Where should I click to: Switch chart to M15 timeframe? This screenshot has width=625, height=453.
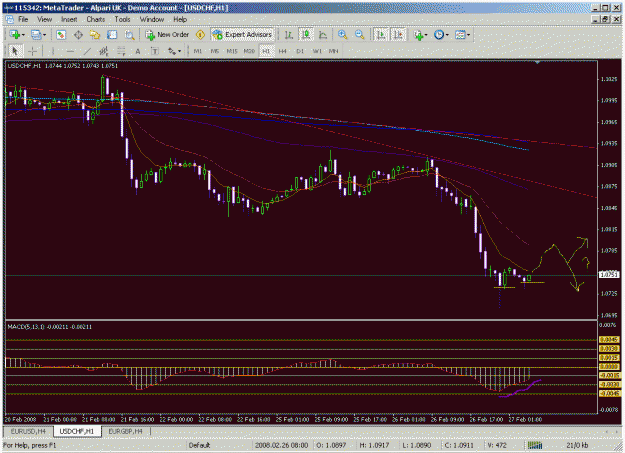pos(232,51)
